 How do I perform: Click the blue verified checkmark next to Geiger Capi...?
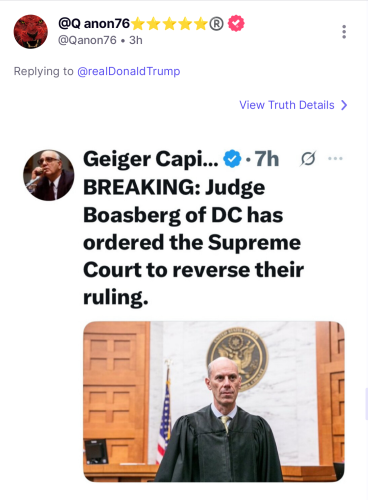[x=232, y=159]
